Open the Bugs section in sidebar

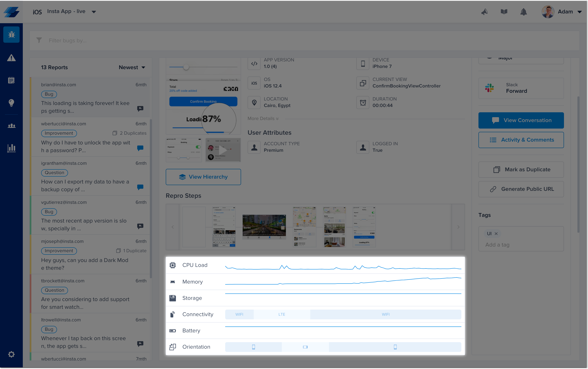[x=11, y=35]
